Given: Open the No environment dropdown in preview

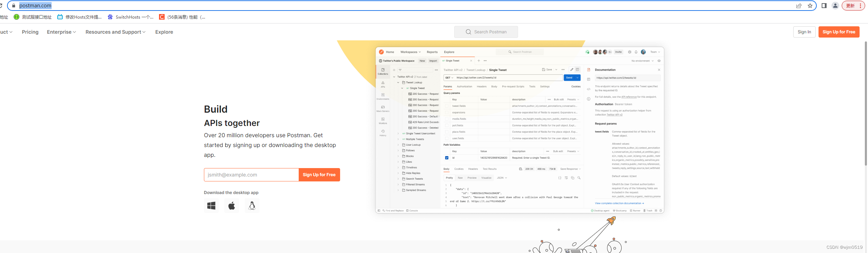Looking at the screenshot, I should [643, 61].
